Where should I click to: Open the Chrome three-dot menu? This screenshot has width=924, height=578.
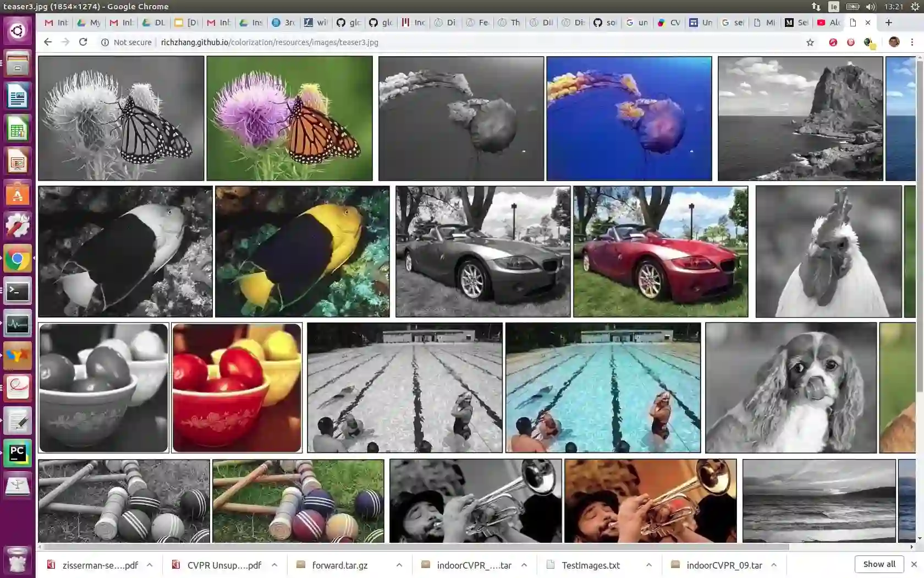pos(912,42)
